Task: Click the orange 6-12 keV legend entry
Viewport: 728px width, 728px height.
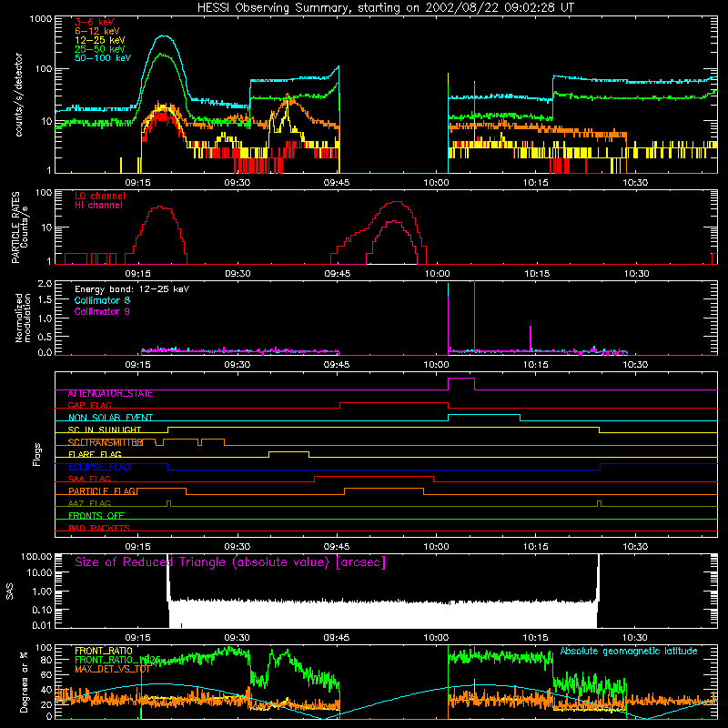Action: (x=97, y=31)
